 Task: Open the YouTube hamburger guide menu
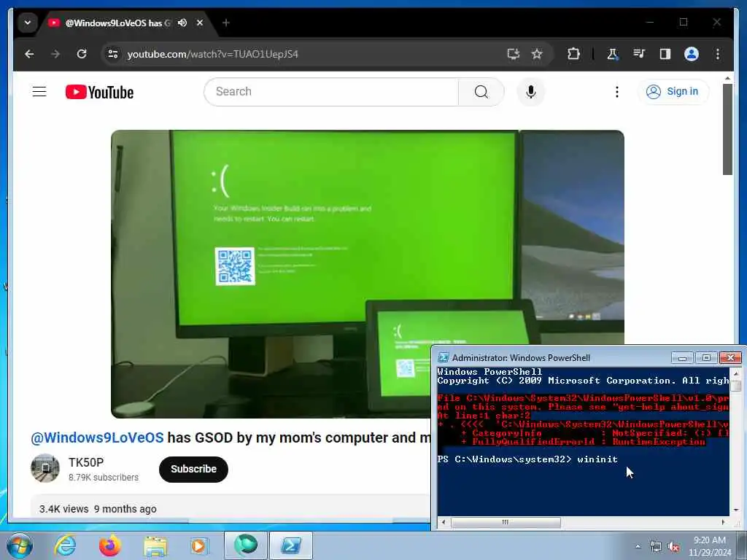coord(39,91)
